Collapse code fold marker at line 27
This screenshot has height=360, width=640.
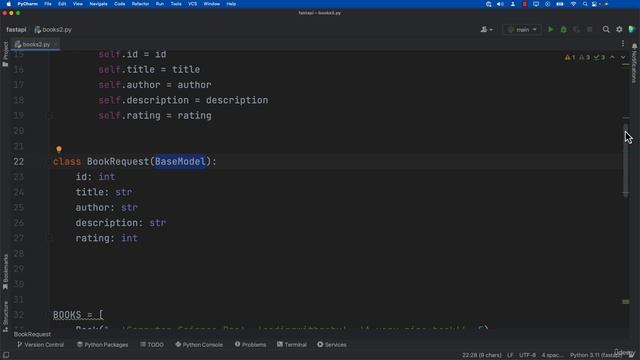point(50,238)
